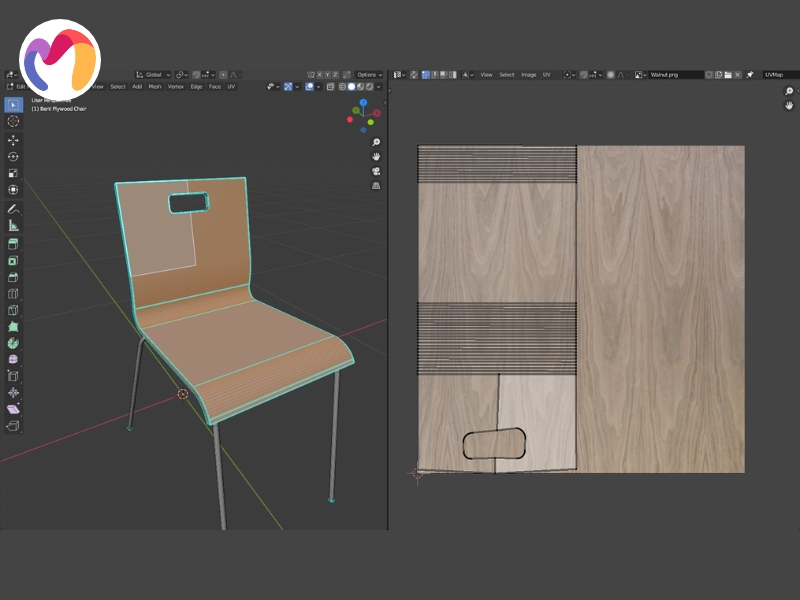This screenshot has height=600, width=800.
Task: Select the Bevel tool
Action: [x=12, y=276]
